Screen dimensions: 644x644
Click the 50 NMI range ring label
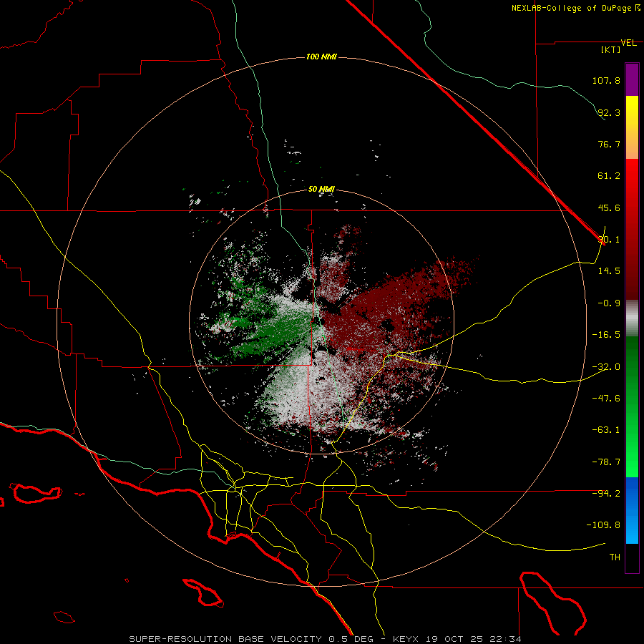(x=321, y=189)
